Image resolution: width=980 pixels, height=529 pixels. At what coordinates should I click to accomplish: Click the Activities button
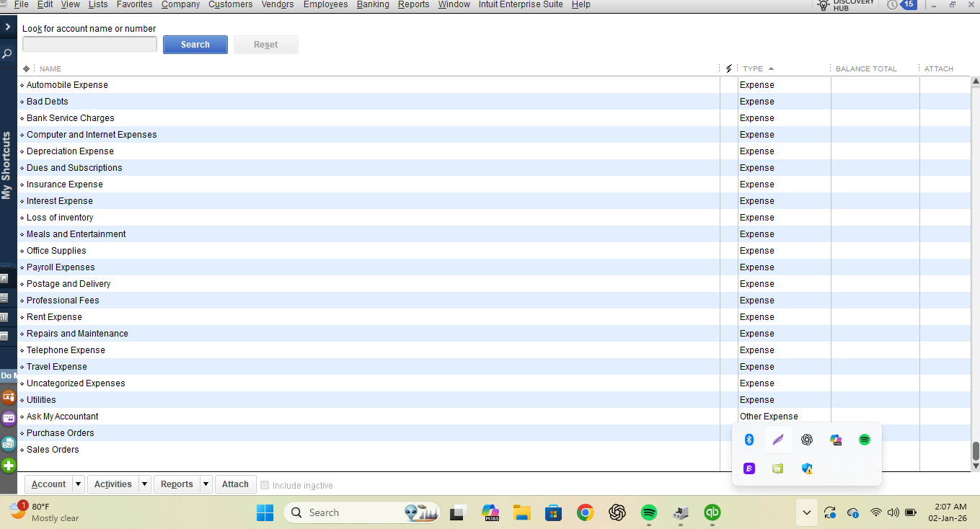[113, 484]
